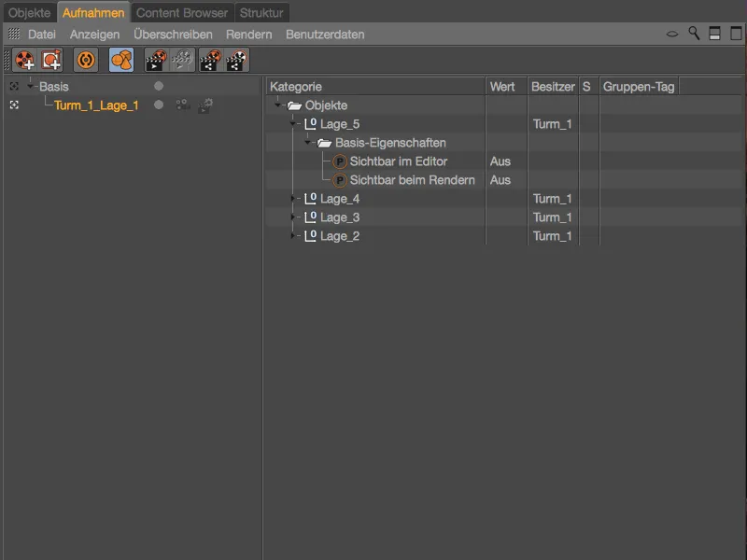Toggle the Auto Take orange ring icon
The height and width of the screenshot is (560, 747).
pos(86,60)
